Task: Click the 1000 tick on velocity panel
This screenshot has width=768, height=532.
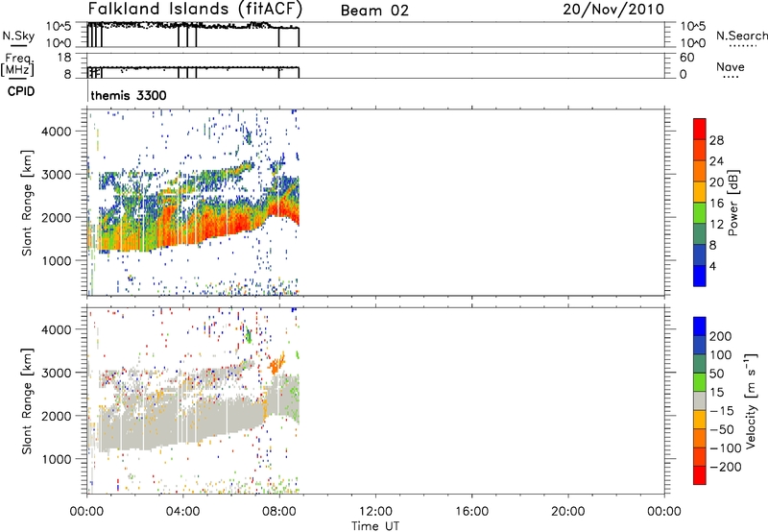Action: (57, 459)
